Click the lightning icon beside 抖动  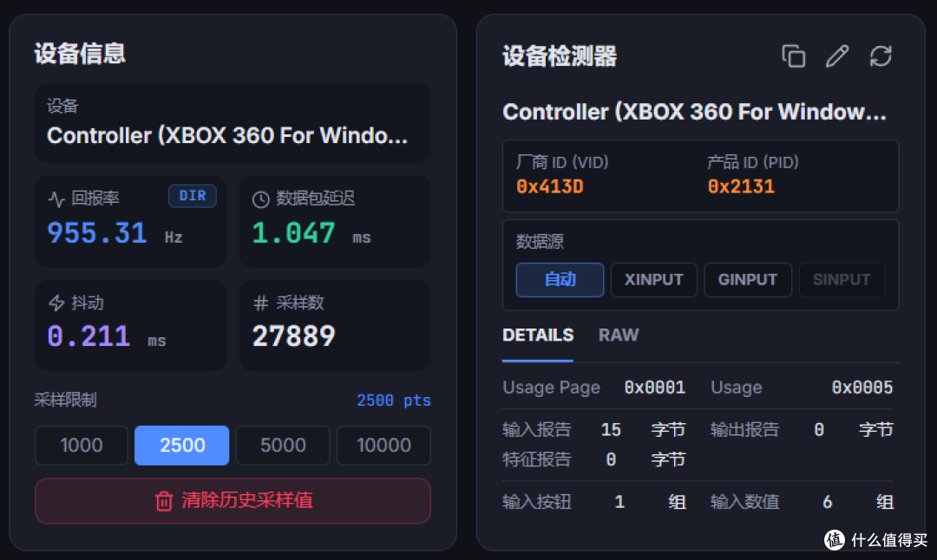[56, 303]
